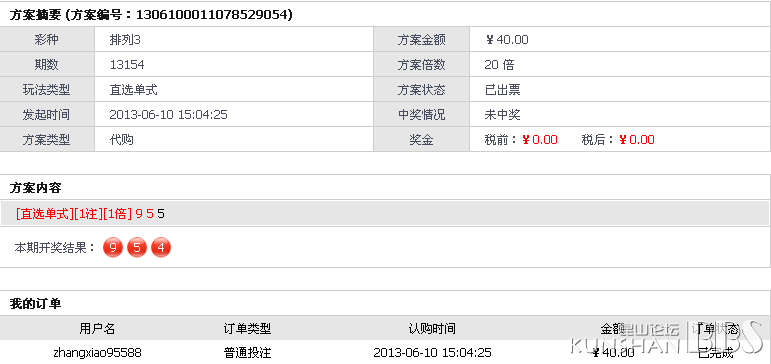Click the pre-tax prize ¥0.00
771x364 pixels.
click(x=539, y=140)
